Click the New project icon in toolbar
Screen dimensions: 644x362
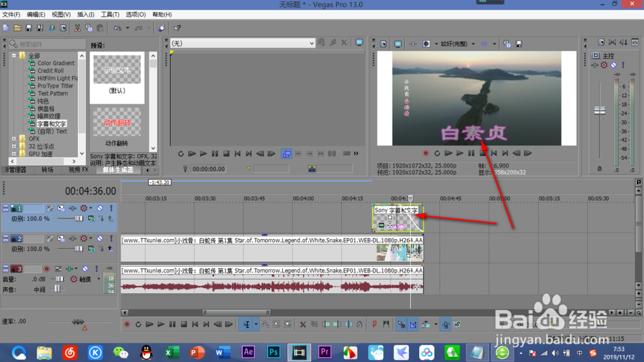click(6, 28)
